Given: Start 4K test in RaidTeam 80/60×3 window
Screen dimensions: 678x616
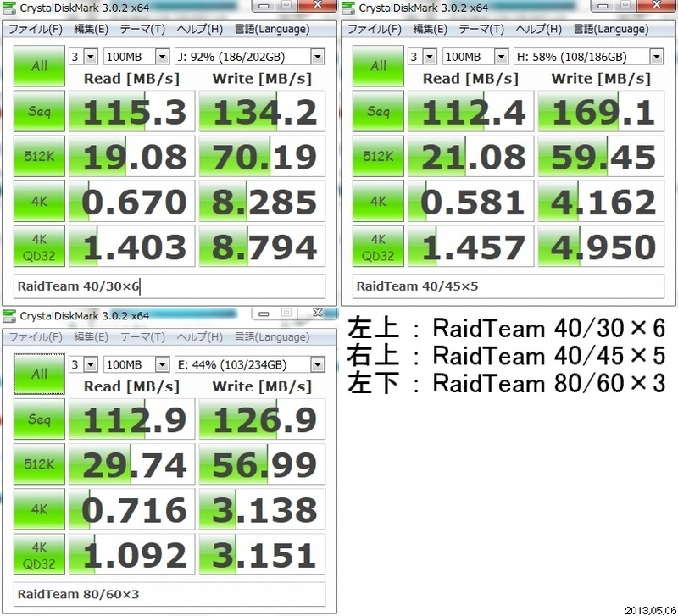Looking at the screenshot, I should (x=39, y=508).
